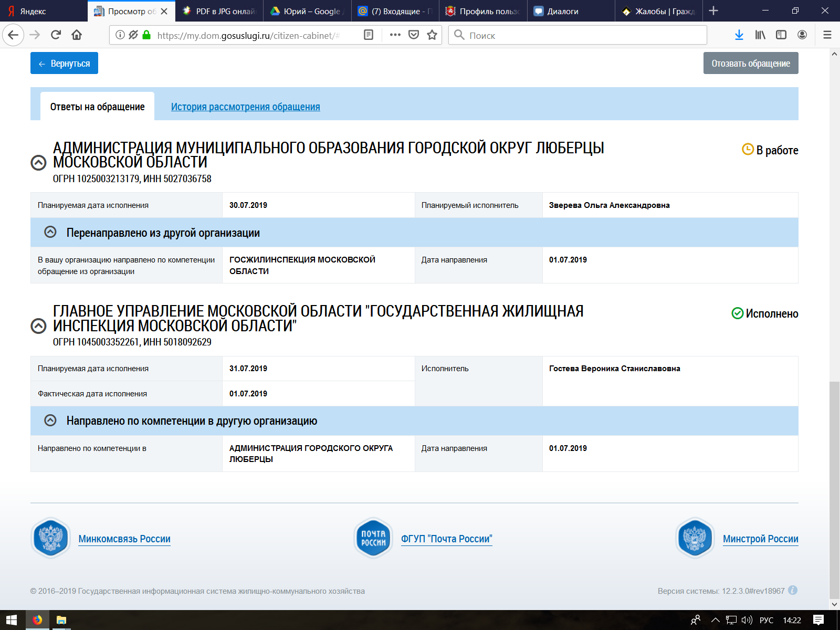Screen dimensions: 840x630
Task: Click system version info icon in footer
Action: coord(793,590)
